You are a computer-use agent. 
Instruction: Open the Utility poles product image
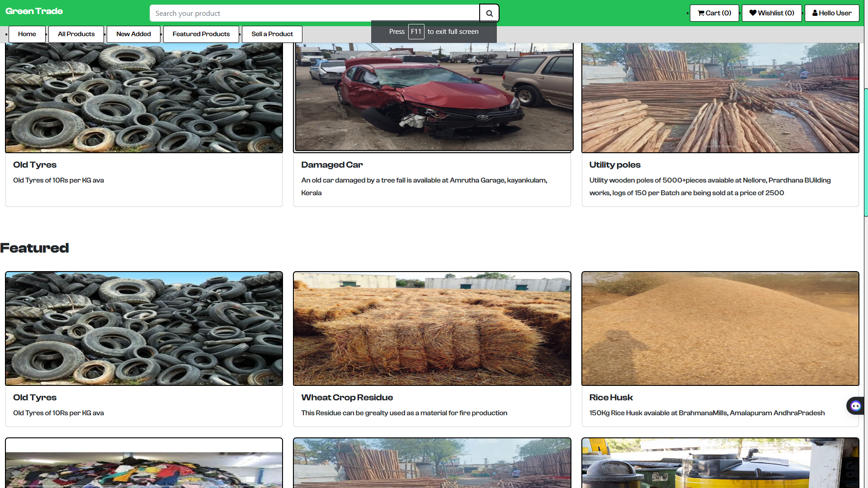[x=720, y=97]
